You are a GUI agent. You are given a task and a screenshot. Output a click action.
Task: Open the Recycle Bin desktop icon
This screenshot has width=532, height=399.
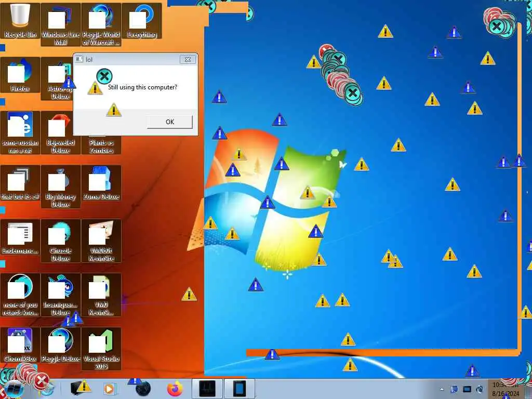(20, 20)
